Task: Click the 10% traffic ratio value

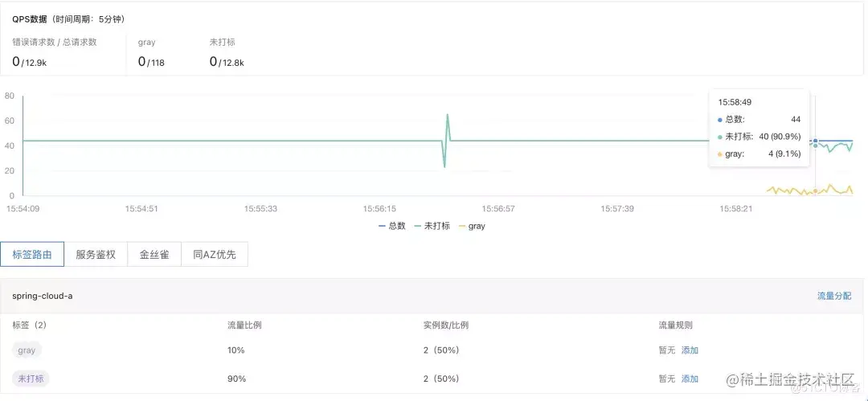Action: point(235,350)
